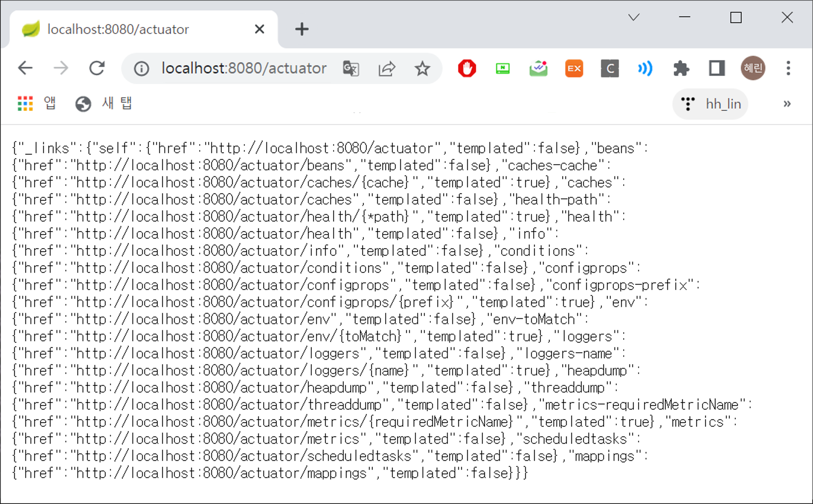View site information icon in address bar

tap(141, 69)
